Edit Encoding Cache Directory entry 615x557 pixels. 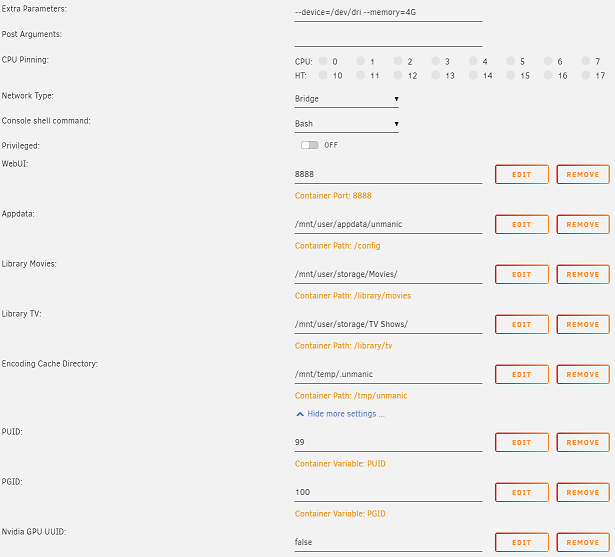522,375
